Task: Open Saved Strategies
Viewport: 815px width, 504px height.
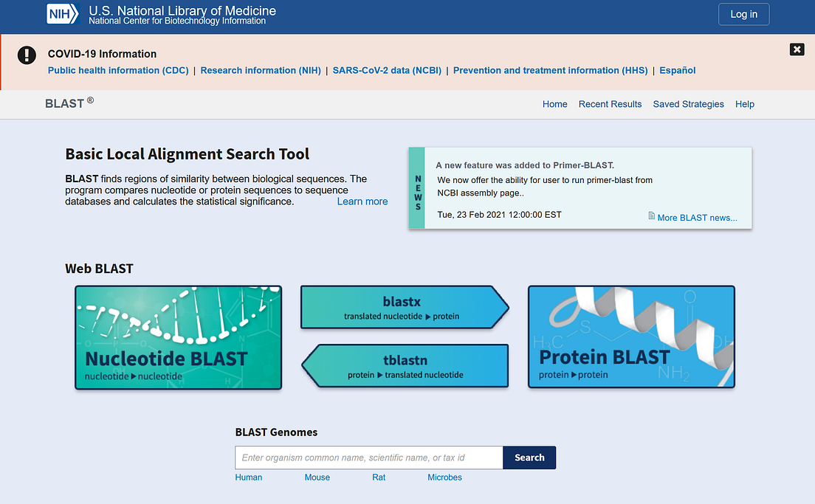Action: [688, 104]
